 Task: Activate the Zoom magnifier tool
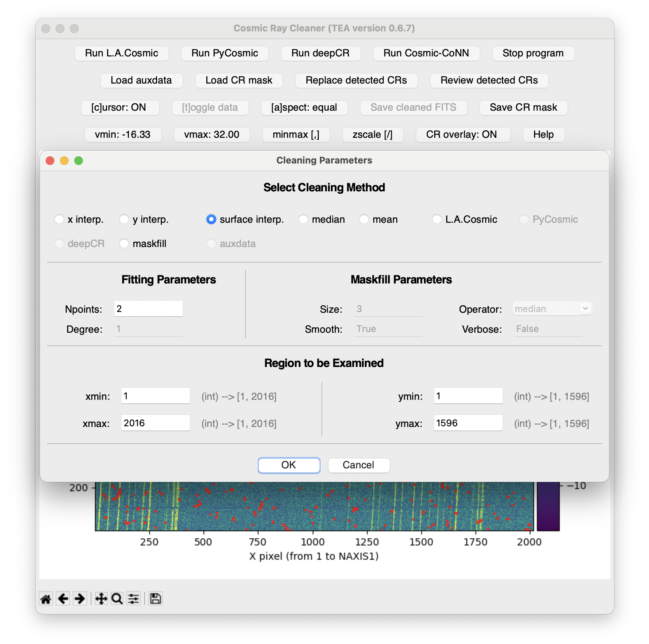coord(117,599)
